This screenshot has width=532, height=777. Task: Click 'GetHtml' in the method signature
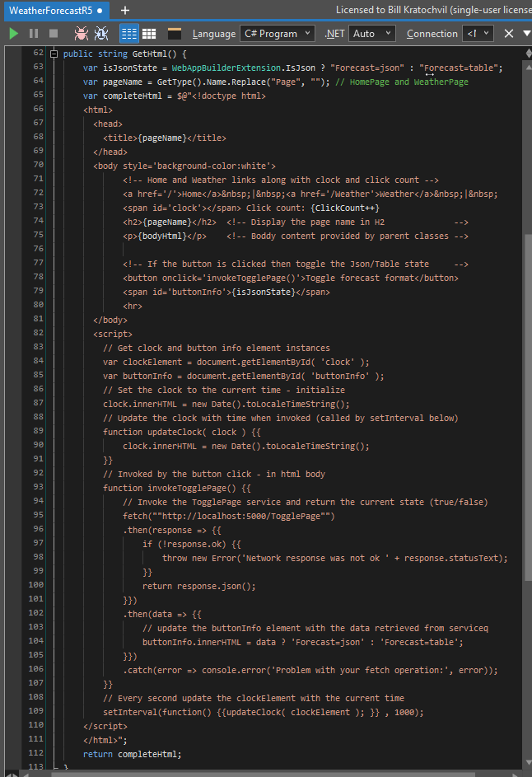pos(149,54)
